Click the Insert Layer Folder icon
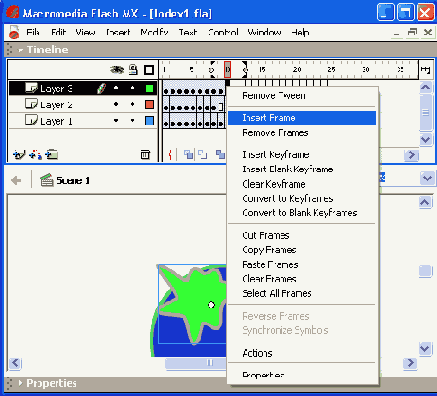This screenshot has height=396, width=437. [x=52, y=154]
